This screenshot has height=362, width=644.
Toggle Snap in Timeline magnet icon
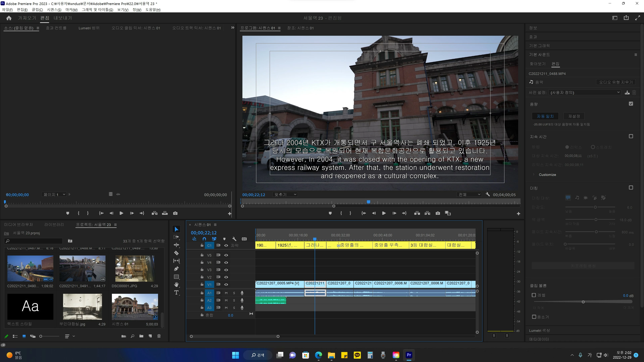pos(204,239)
